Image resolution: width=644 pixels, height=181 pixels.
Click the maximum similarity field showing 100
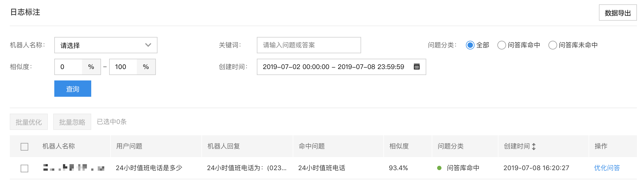(123, 67)
